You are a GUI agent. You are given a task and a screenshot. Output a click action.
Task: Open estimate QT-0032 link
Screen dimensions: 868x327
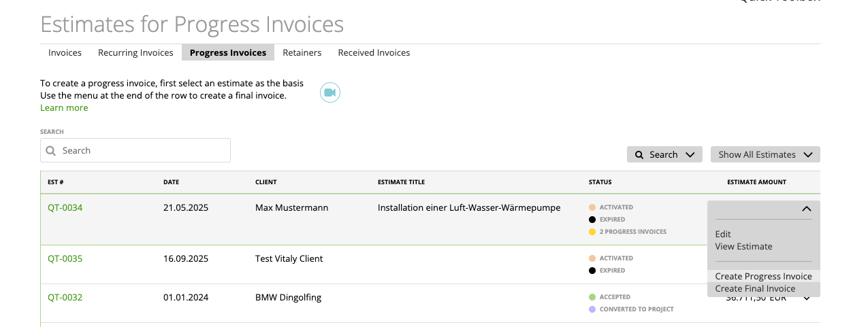(x=65, y=297)
